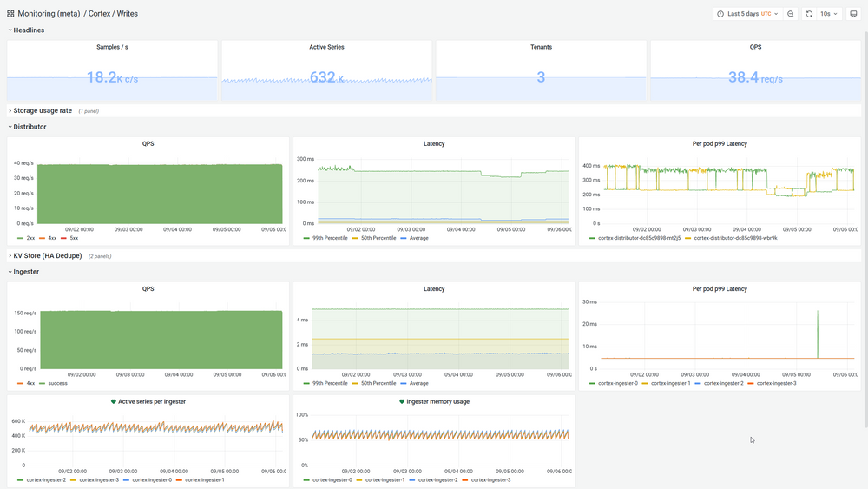Viewport: 868px width, 489px height.
Task: Open the 10s refresh interval dropdown
Action: tap(829, 14)
